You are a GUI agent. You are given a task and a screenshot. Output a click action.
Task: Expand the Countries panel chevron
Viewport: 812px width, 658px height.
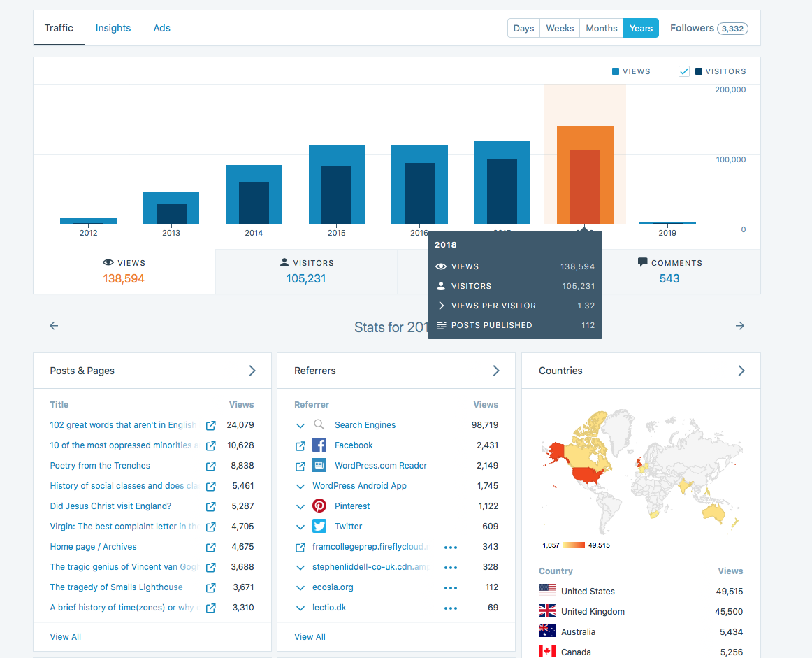click(x=741, y=371)
